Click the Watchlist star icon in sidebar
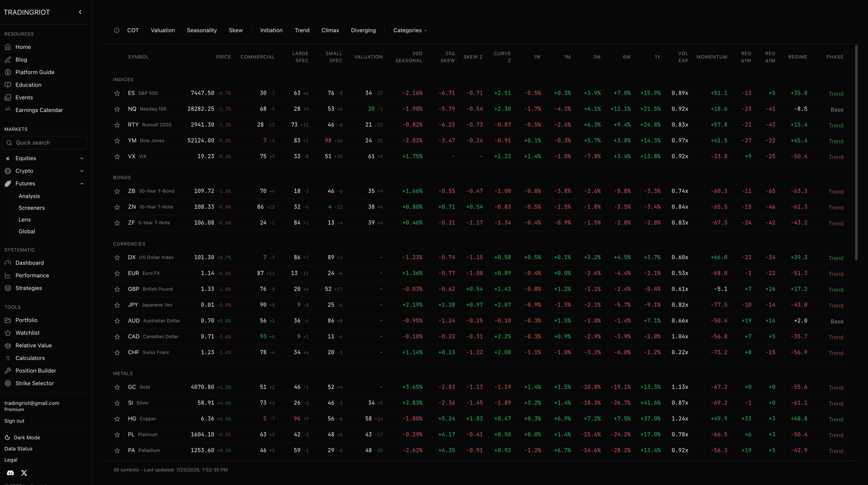This screenshot has width=868, height=485. tap(8, 333)
